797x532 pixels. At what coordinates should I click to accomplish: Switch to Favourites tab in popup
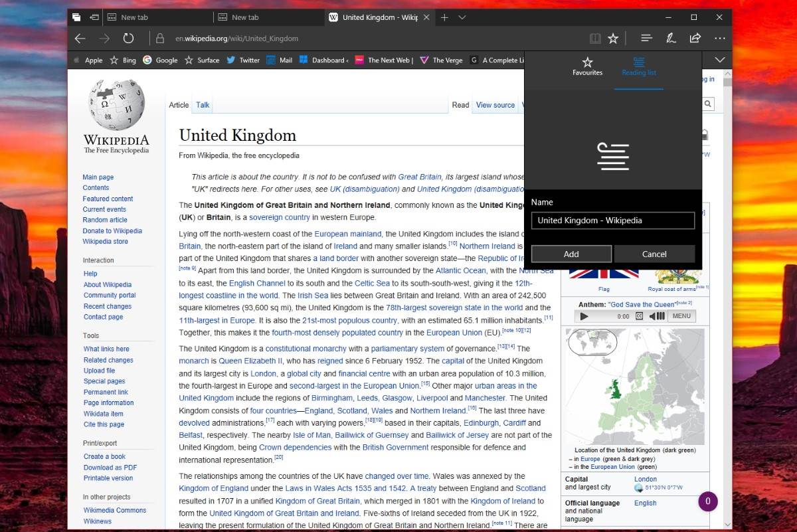(x=587, y=66)
